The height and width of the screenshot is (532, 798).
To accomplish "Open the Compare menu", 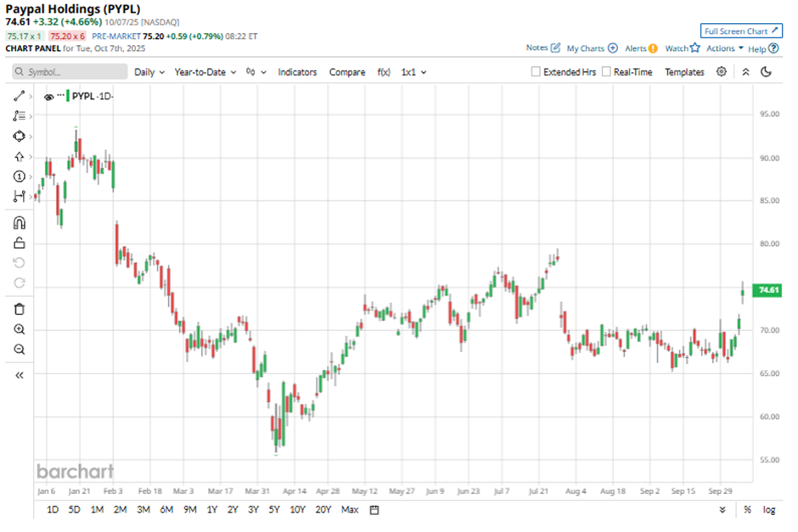I will click(347, 72).
